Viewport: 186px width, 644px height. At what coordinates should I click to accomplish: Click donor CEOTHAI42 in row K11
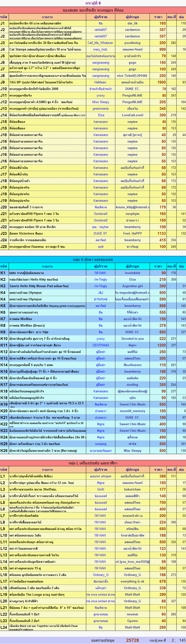pos(101,345)
